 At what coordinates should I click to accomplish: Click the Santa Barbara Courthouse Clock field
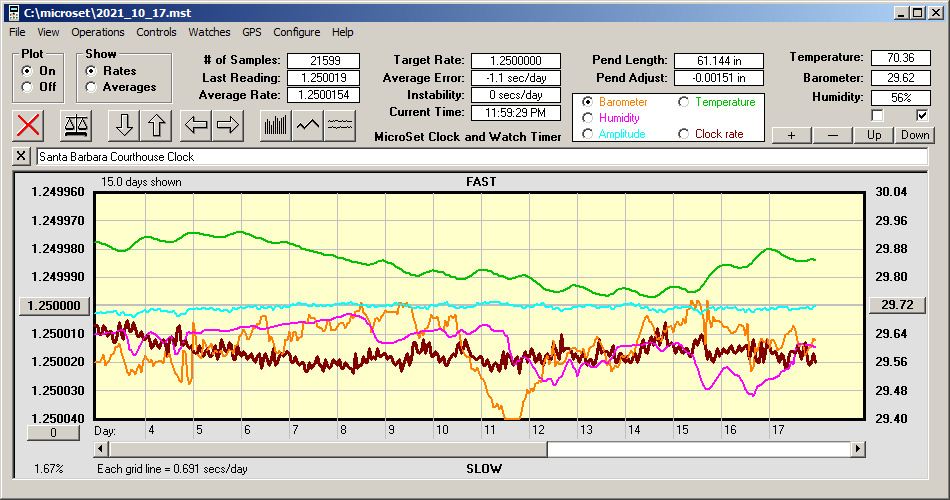[482, 157]
